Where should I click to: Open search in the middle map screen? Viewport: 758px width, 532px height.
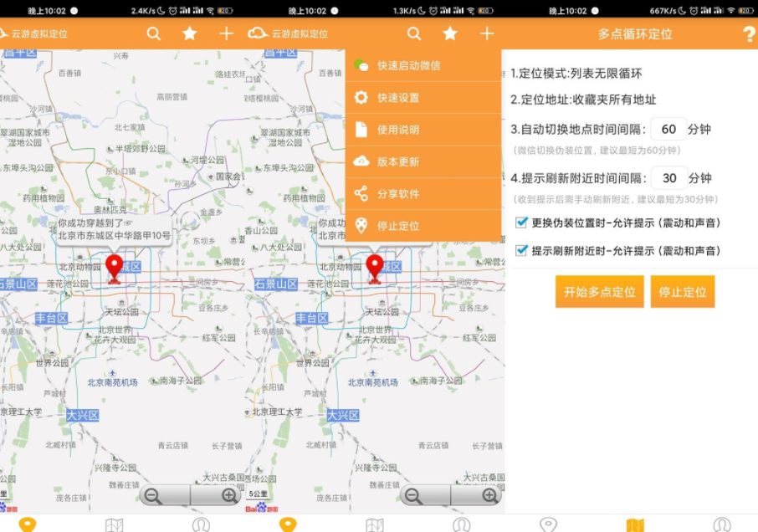coord(414,33)
